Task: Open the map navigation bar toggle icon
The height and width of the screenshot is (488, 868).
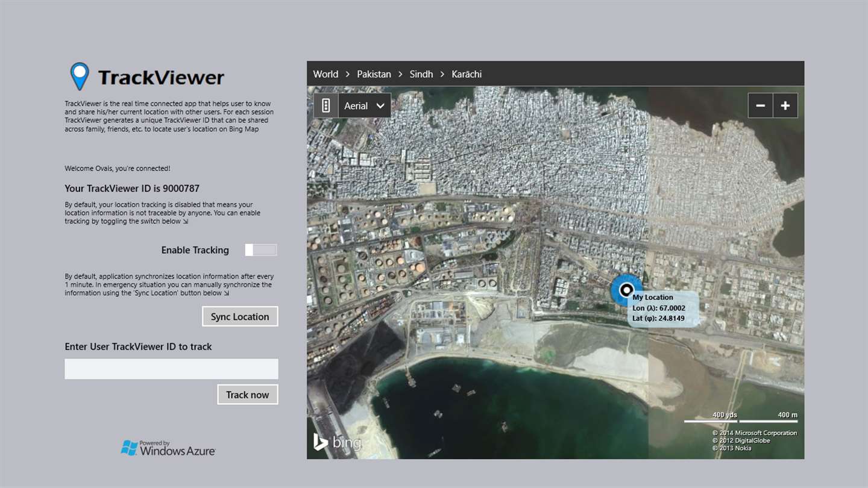Action: [326, 105]
